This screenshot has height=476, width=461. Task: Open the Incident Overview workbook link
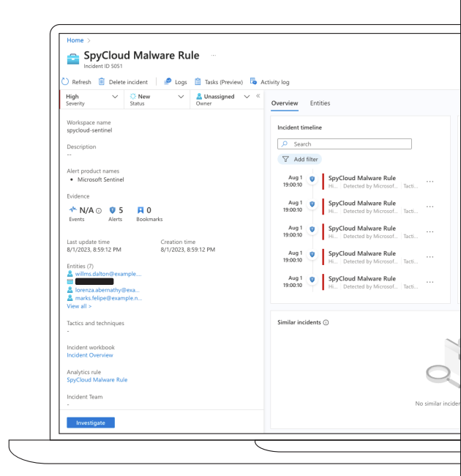pos(90,355)
